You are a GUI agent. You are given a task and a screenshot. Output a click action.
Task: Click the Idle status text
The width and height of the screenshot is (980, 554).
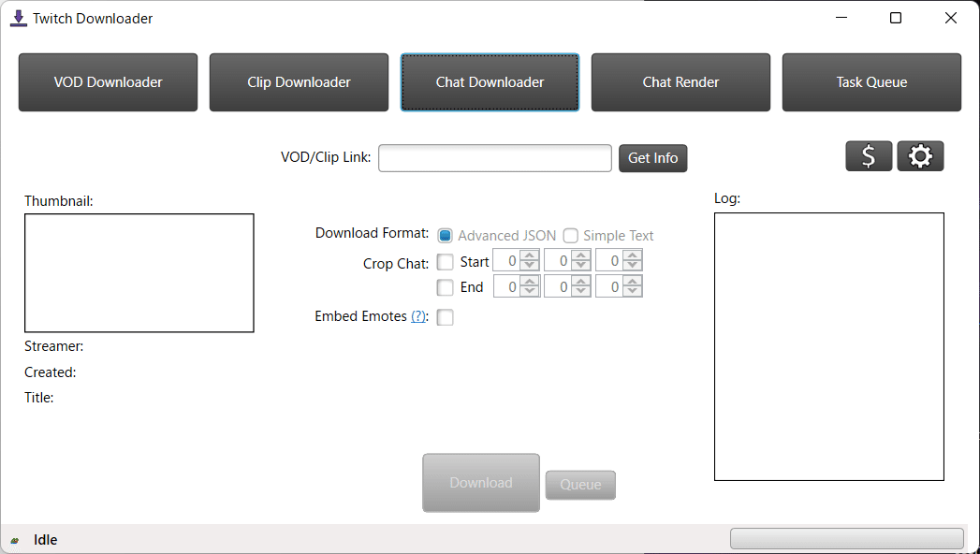click(46, 540)
